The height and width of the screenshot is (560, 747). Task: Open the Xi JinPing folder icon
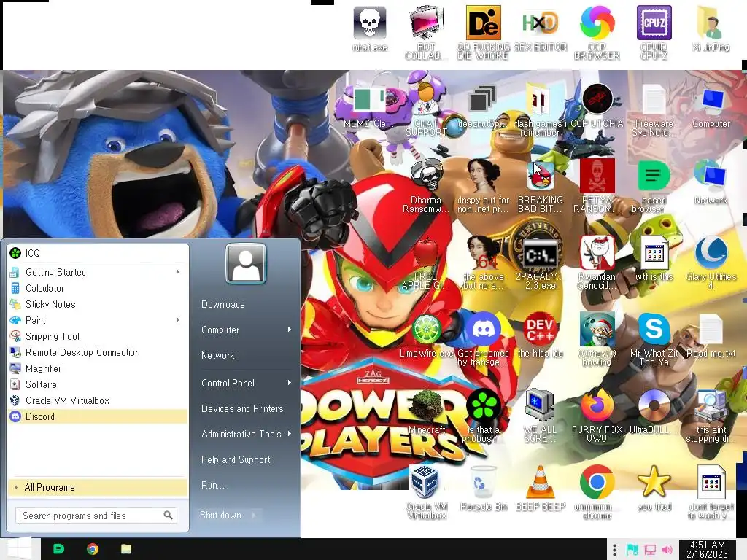711,24
